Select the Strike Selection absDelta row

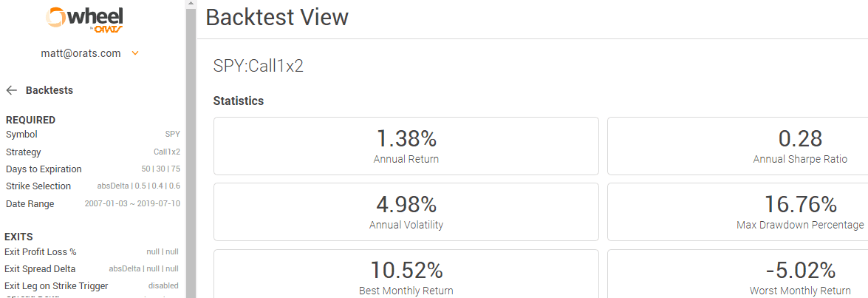click(x=92, y=186)
